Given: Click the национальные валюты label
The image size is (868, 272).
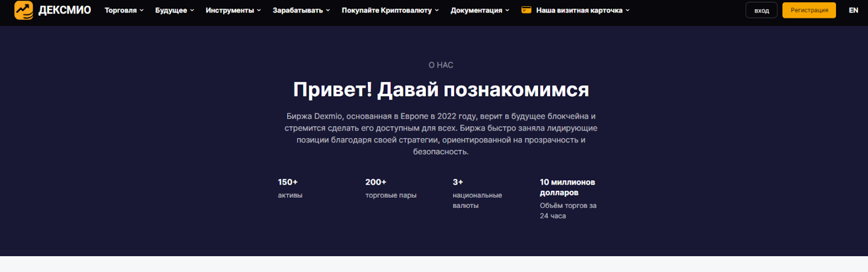Looking at the screenshot, I should pyautogui.click(x=477, y=200).
